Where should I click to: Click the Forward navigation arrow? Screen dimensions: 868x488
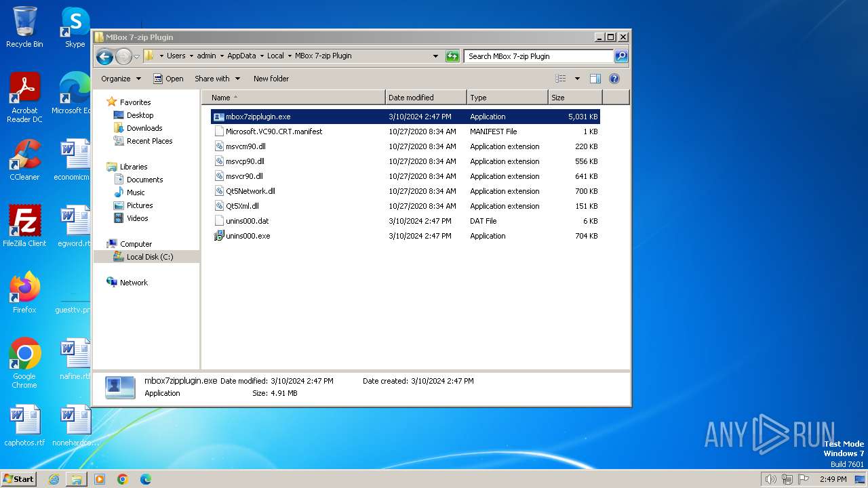[123, 56]
